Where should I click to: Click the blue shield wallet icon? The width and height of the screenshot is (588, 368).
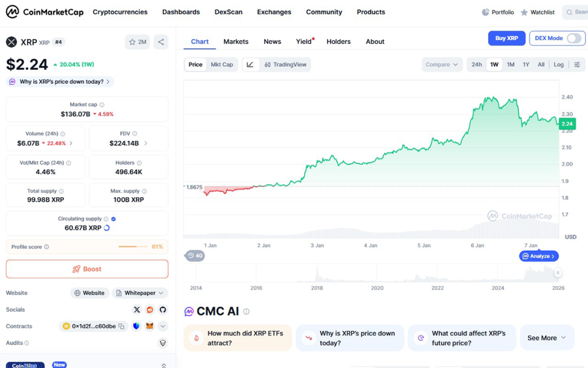coord(136,326)
